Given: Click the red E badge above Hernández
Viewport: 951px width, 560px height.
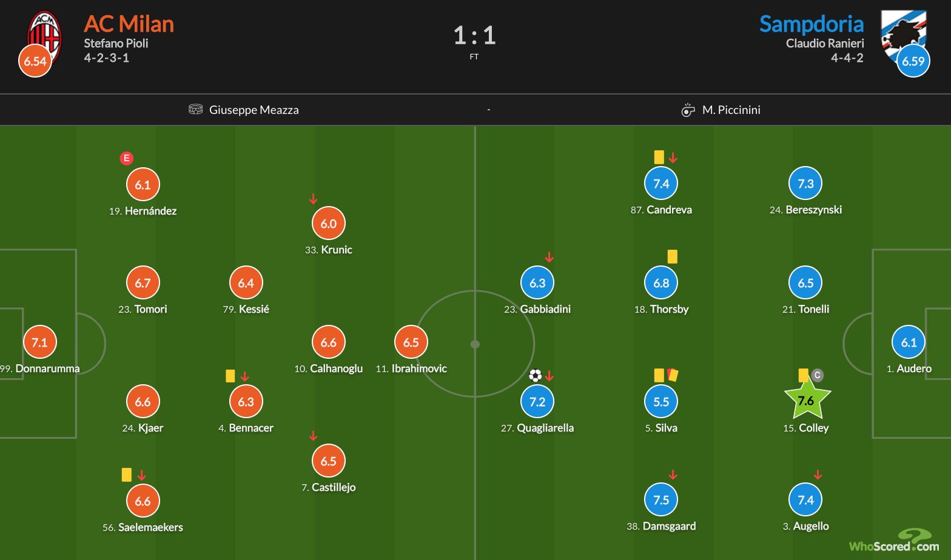Looking at the screenshot, I should pos(126,159).
